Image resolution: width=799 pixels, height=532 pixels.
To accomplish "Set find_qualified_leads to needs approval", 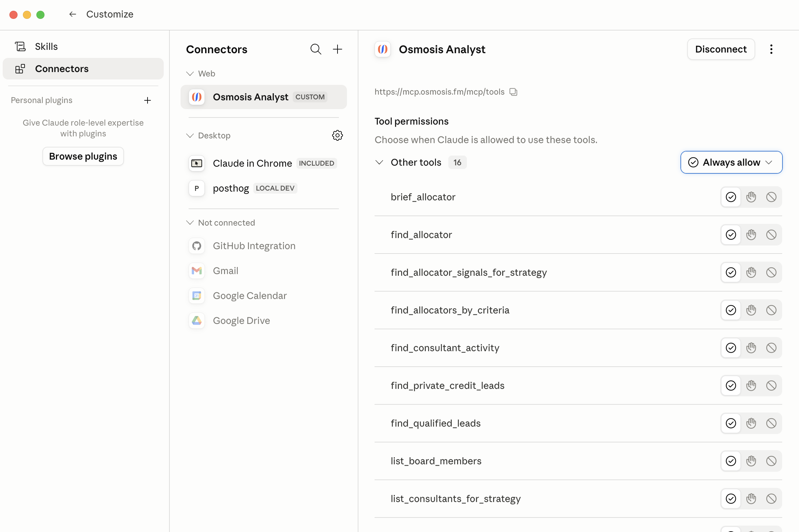I will (751, 423).
